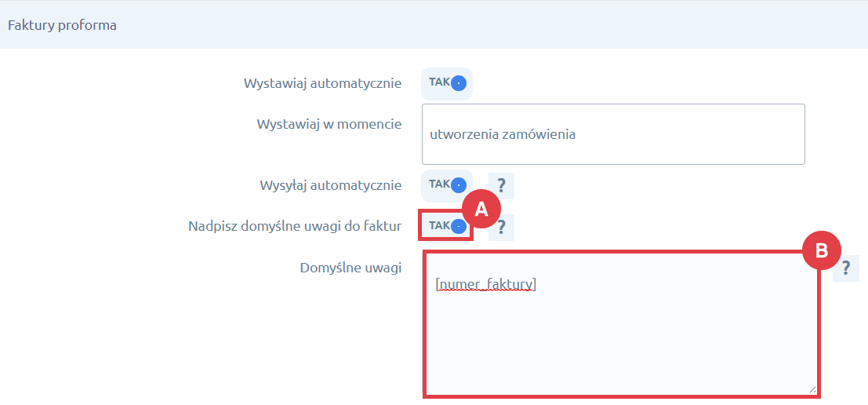Screen dimensions: 868x405
Task: Click help icon beside Nadpisz domyślne uwagi toggle
Action: pyautogui.click(x=501, y=228)
